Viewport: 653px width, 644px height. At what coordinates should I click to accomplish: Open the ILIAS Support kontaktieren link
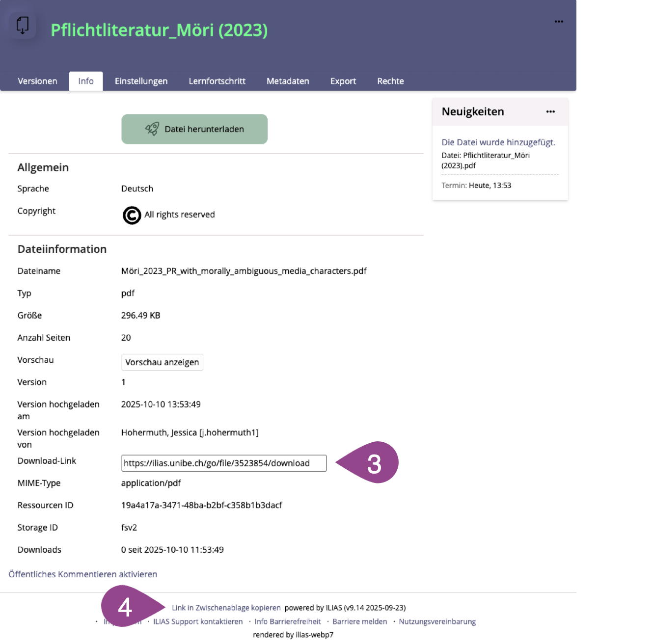pyautogui.click(x=198, y=621)
